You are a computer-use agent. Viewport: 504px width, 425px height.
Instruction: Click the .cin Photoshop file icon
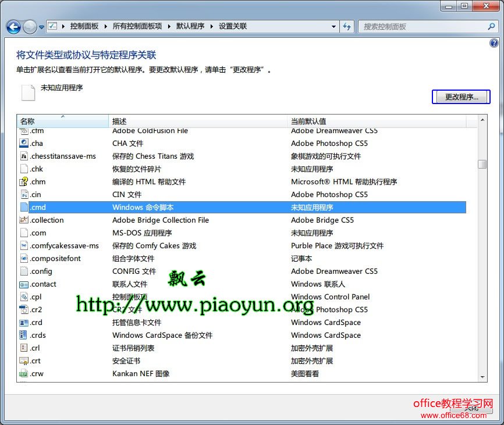(24, 195)
